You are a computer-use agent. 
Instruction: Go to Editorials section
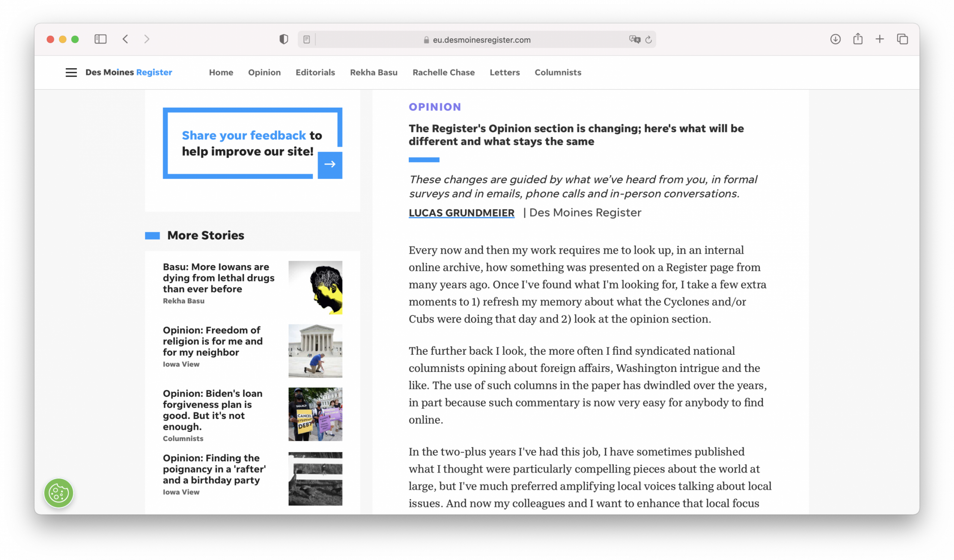315,72
